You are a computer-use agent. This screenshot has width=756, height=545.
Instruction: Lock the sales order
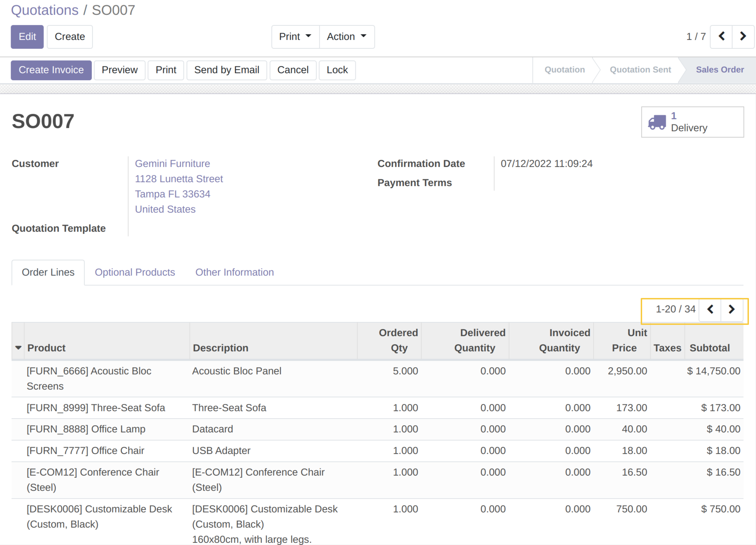coord(337,70)
